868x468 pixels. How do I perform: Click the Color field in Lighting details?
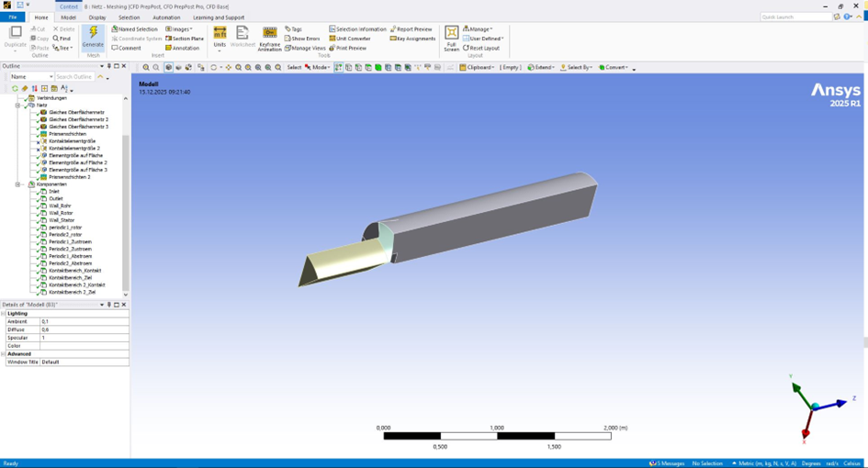tap(83, 346)
